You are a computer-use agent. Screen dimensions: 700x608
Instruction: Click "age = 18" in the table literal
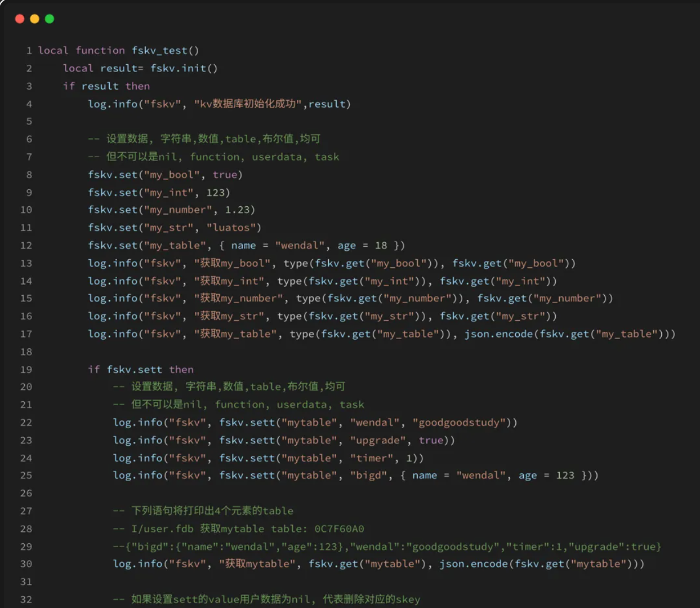point(362,246)
